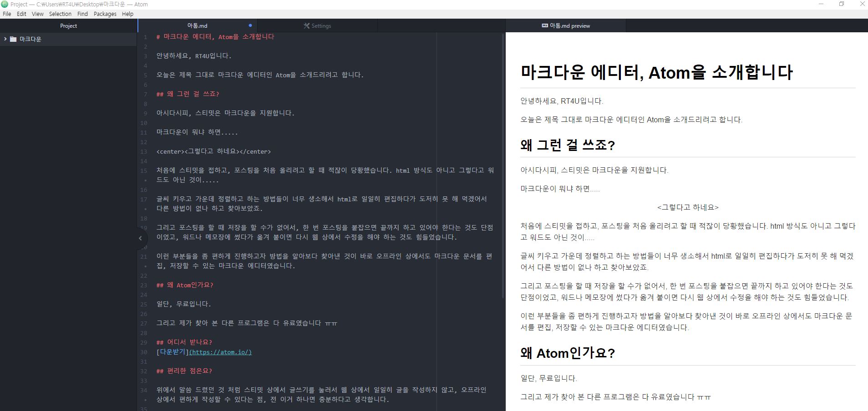Open the Find menu
868x411 pixels.
coord(82,14)
